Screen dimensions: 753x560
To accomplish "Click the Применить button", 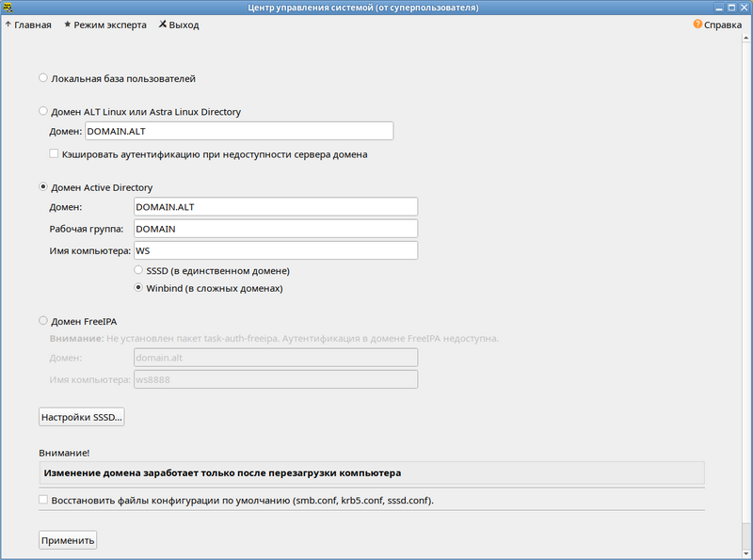I will pos(68,540).
